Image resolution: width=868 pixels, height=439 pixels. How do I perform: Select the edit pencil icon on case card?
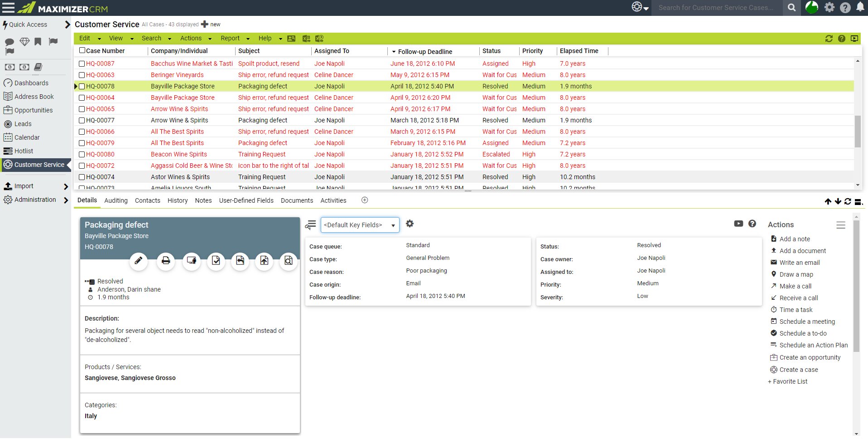(138, 261)
